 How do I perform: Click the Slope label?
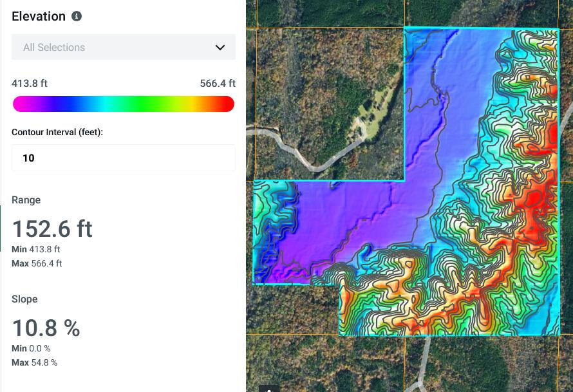click(24, 299)
